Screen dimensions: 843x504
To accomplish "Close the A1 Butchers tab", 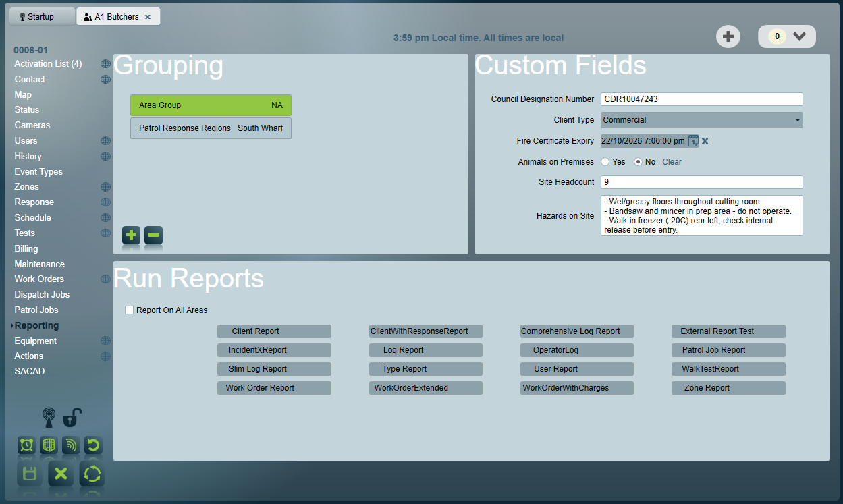I will click(x=148, y=17).
